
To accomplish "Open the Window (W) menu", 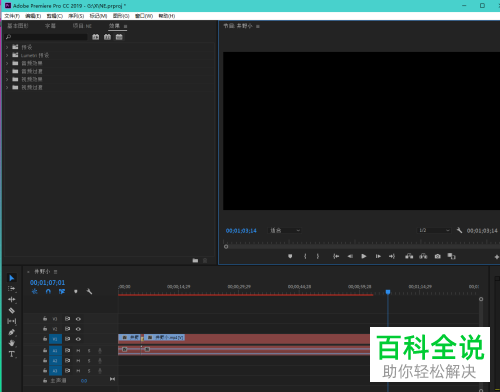I will coord(144,16).
